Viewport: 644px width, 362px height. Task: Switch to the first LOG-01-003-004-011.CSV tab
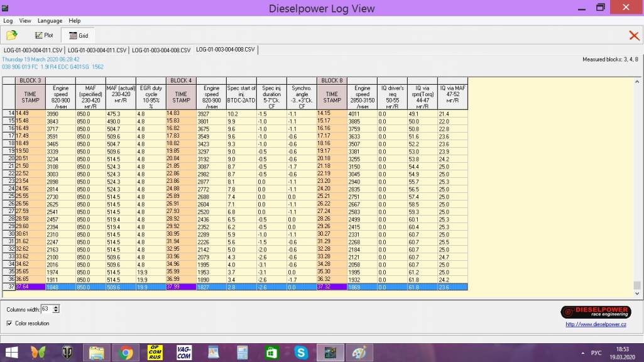(33, 50)
